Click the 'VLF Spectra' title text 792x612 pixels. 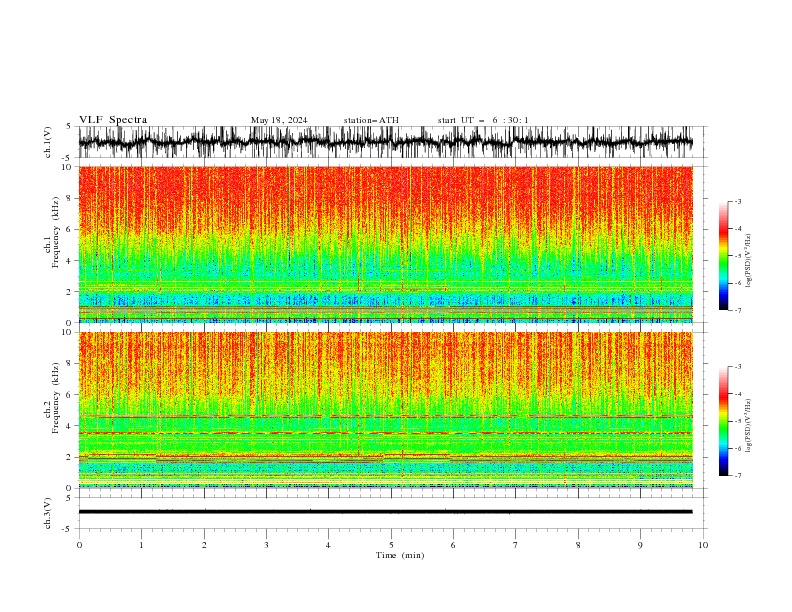[113, 120]
